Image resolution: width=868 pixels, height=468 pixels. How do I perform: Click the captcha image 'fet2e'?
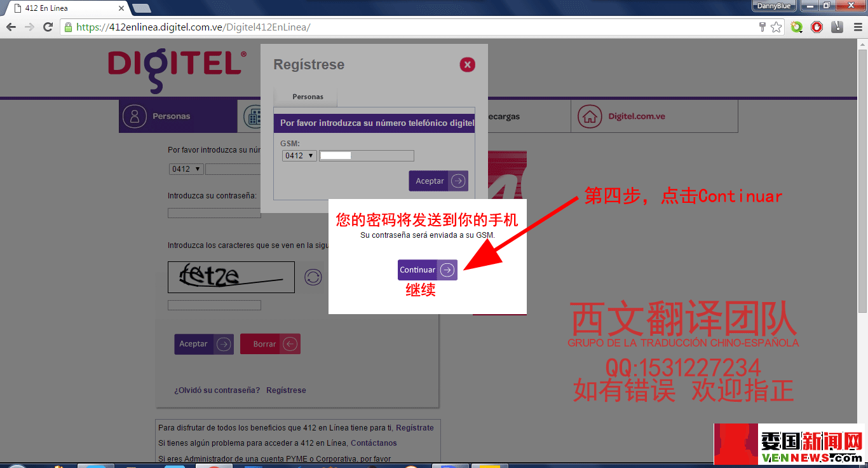pos(231,277)
